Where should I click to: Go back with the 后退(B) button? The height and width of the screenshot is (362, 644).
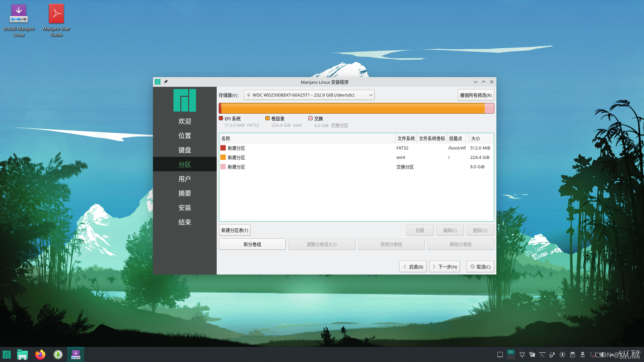(413, 267)
